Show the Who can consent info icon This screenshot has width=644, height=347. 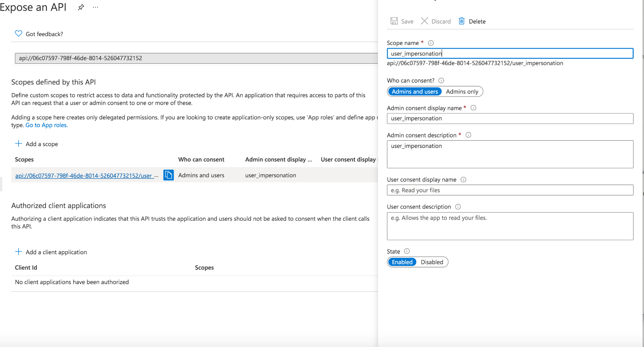441,80
